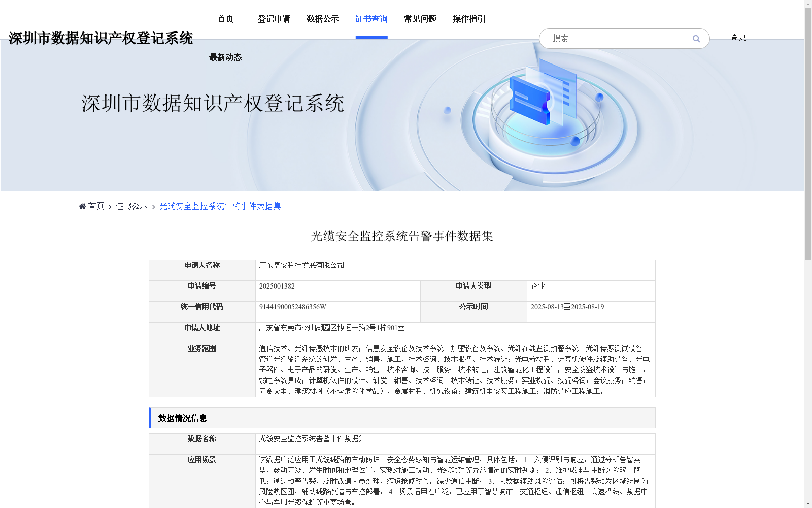Click the banner title 深圳市数据知识产权登记系统
The height and width of the screenshot is (508, 812).
(x=213, y=103)
